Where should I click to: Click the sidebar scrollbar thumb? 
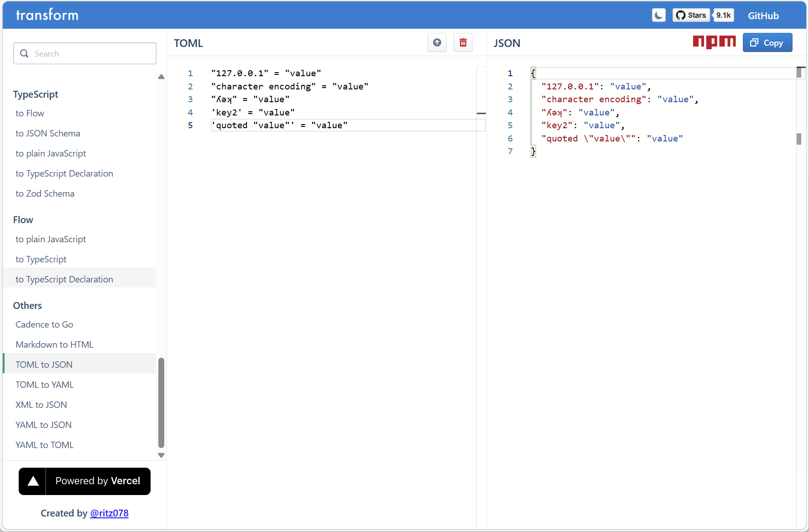pos(161,402)
